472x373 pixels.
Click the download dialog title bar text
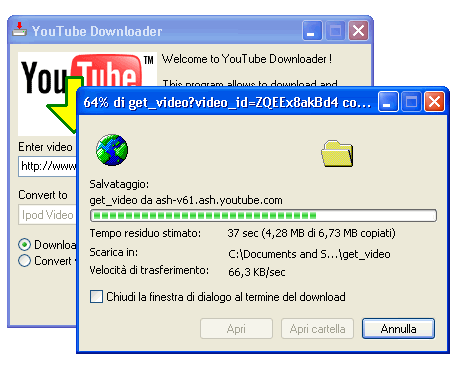(227, 102)
